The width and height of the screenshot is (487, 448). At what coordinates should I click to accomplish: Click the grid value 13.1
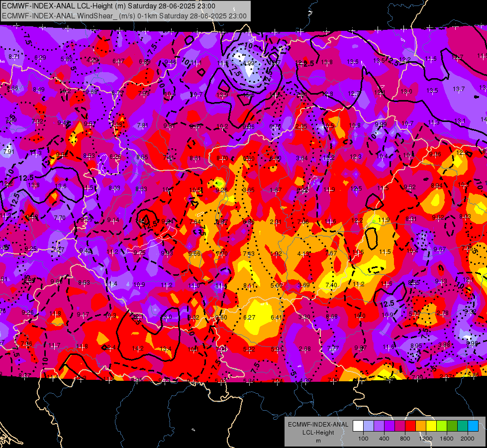[460, 121]
